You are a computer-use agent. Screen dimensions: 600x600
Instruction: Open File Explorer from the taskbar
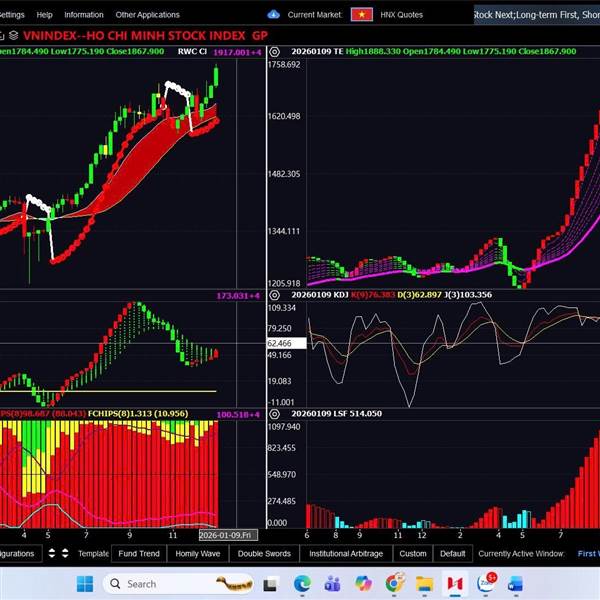pos(424,583)
